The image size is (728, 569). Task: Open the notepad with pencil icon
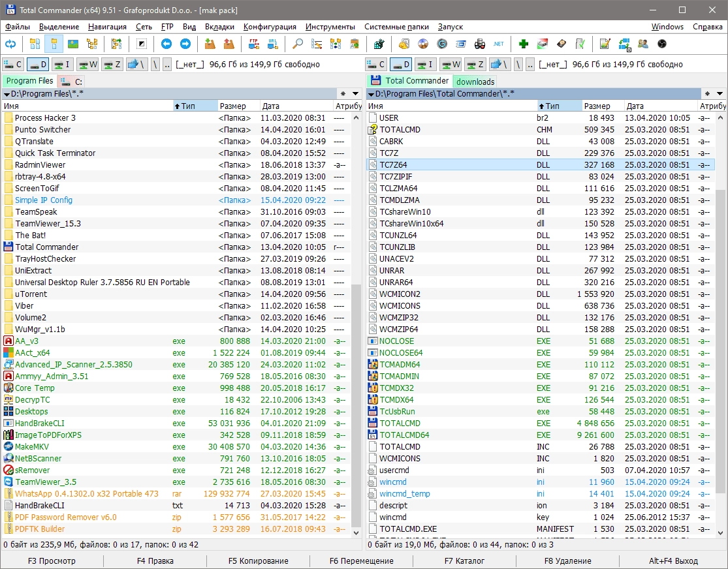pos(605,44)
